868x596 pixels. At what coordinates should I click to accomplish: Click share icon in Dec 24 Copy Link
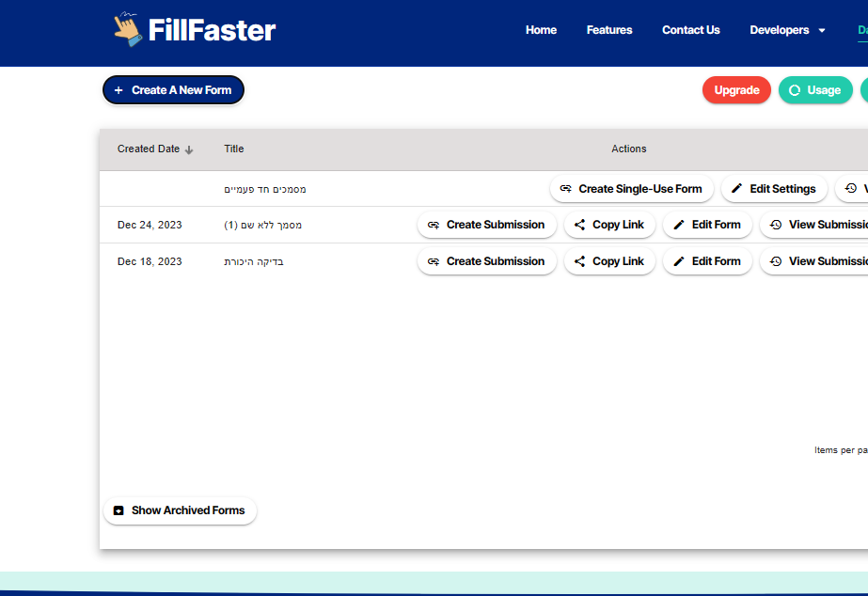[579, 225]
